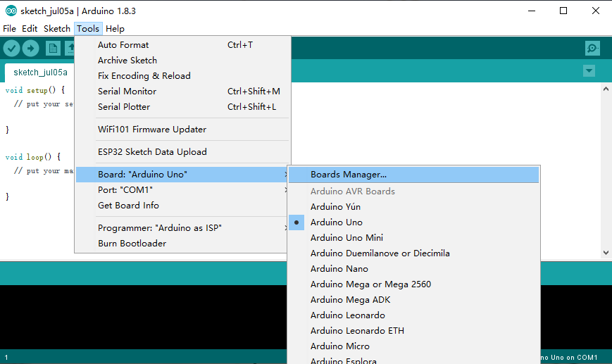Select Arduino Uno Mini board
The height and width of the screenshot is (364, 612).
[x=413, y=238]
